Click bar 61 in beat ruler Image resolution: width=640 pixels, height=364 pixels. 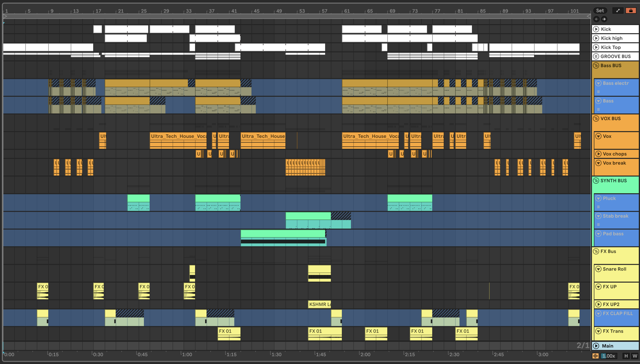click(347, 11)
